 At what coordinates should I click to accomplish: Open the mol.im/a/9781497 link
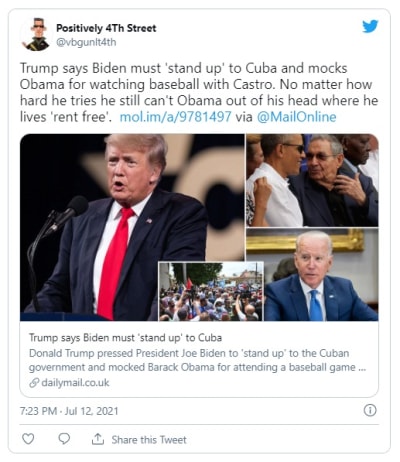point(175,117)
